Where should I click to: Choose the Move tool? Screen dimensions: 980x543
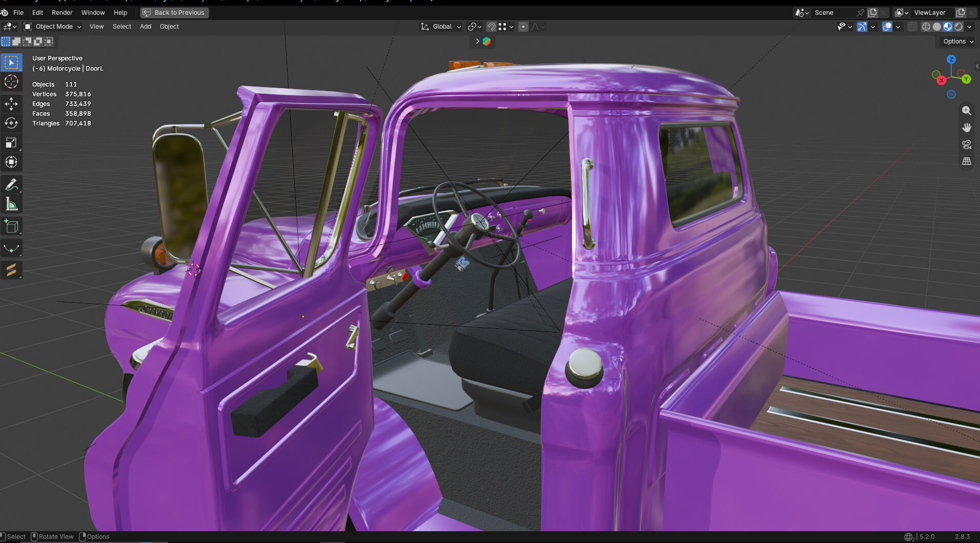point(11,104)
